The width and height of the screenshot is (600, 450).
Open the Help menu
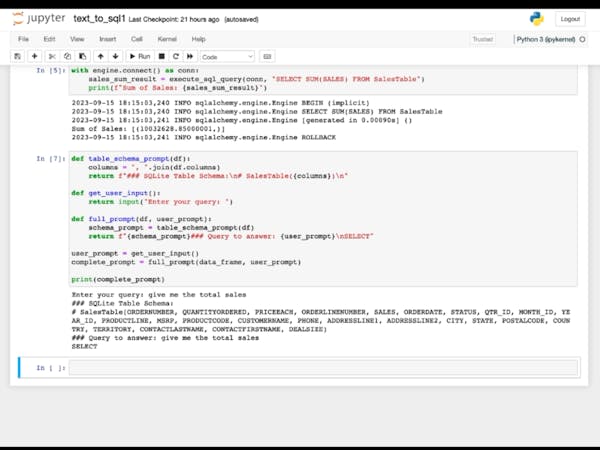(199, 39)
